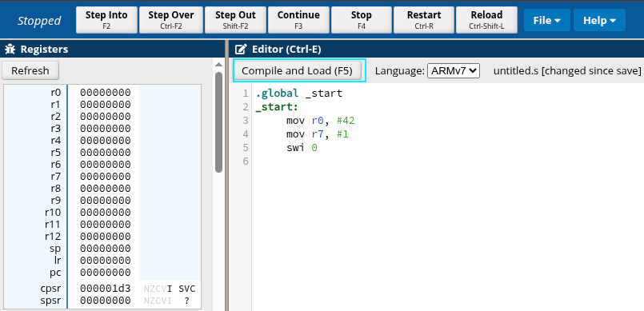Select the pc register value

(105, 273)
